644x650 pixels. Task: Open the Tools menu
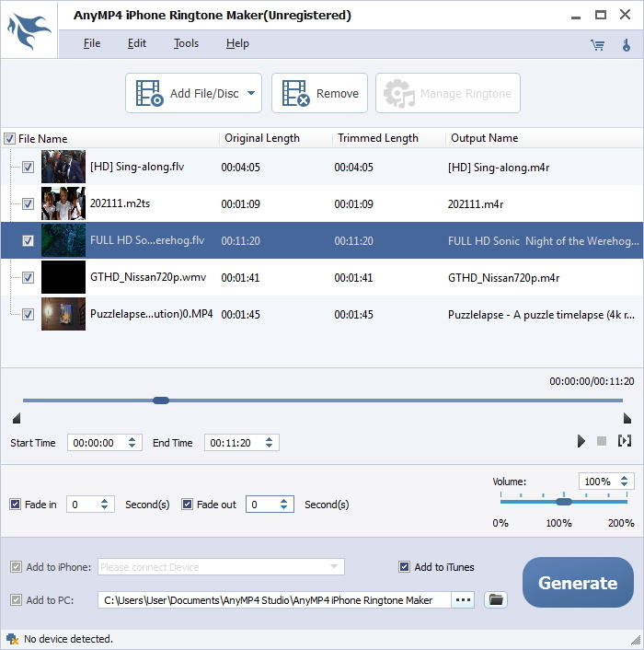(x=186, y=43)
